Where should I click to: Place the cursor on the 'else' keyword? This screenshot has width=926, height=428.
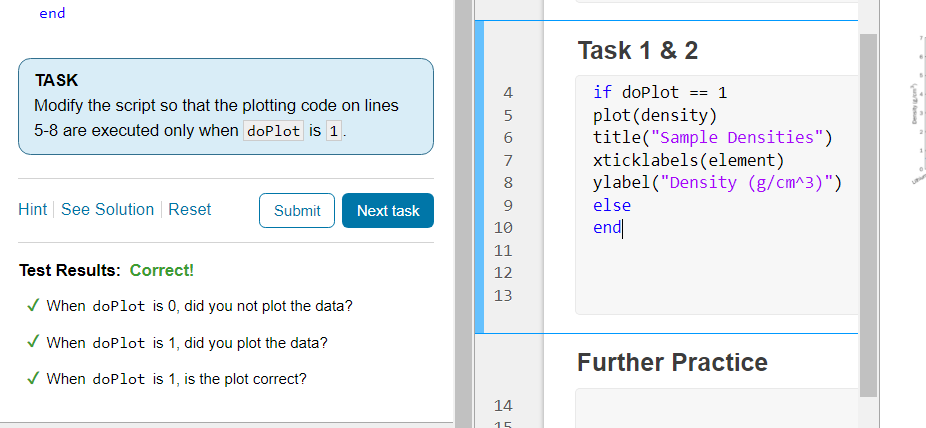[611, 206]
